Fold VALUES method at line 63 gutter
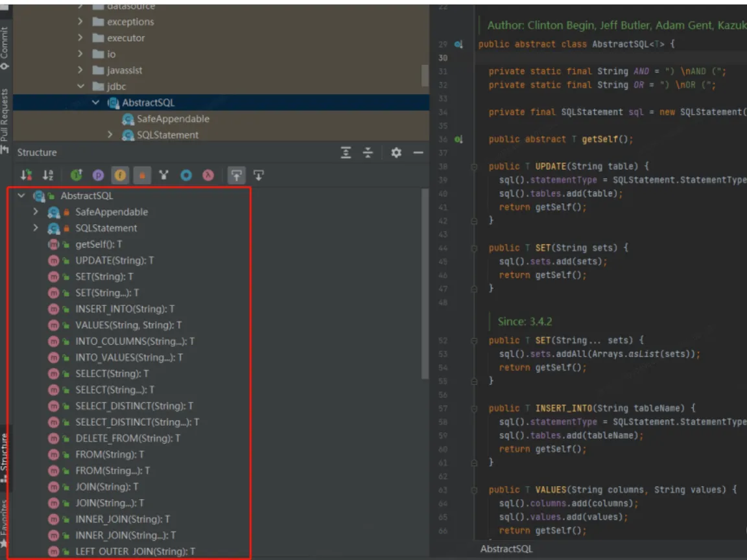Viewport: 747px width, 560px height. tap(474, 490)
